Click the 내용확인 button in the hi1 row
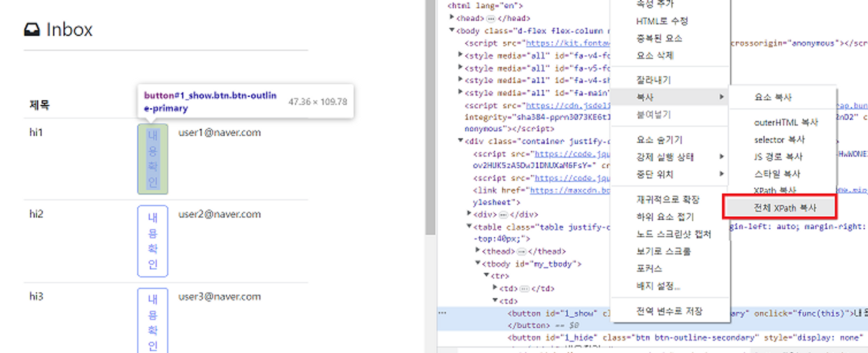 click(x=153, y=159)
